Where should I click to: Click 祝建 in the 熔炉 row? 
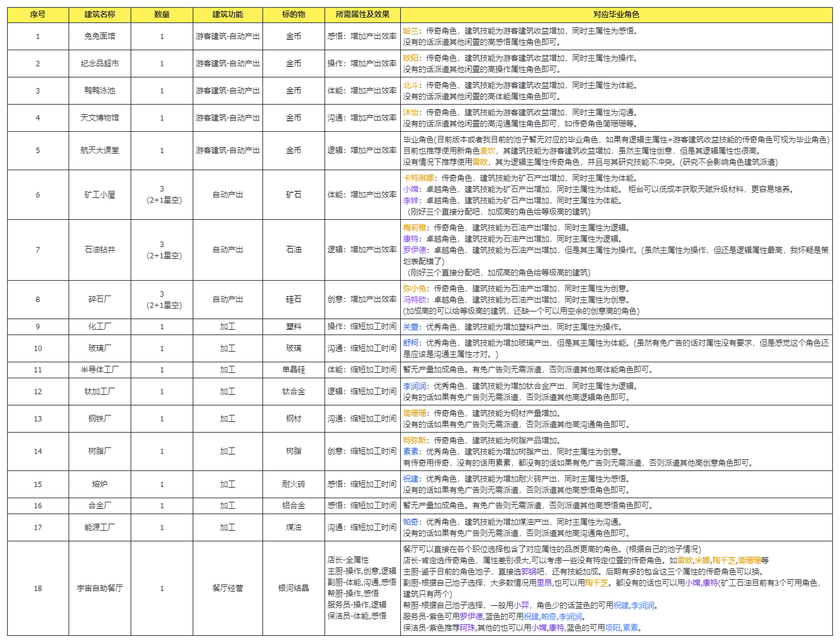pyautogui.click(x=411, y=479)
